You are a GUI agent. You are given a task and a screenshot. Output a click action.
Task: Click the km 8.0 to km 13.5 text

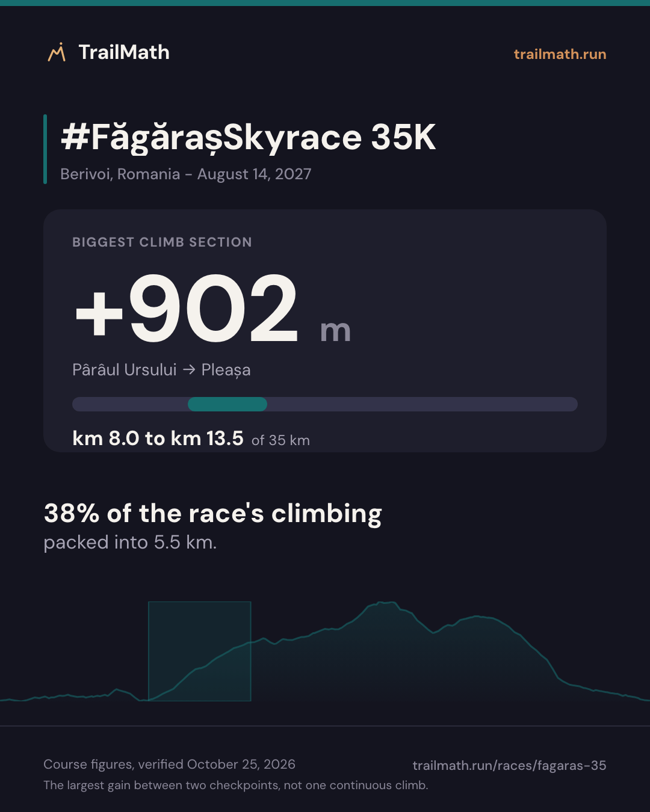(x=158, y=438)
